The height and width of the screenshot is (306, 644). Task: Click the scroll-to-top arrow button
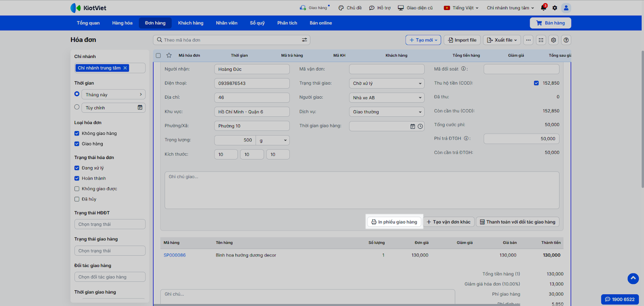coord(633,278)
